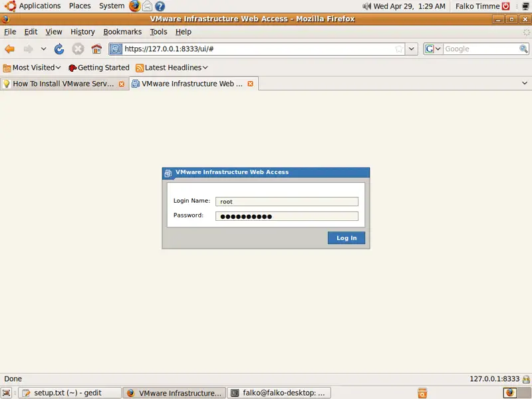Click the workspace switcher Firefox thumbnail
The width and height of the screenshot is (532, 399).
[509, 393]
